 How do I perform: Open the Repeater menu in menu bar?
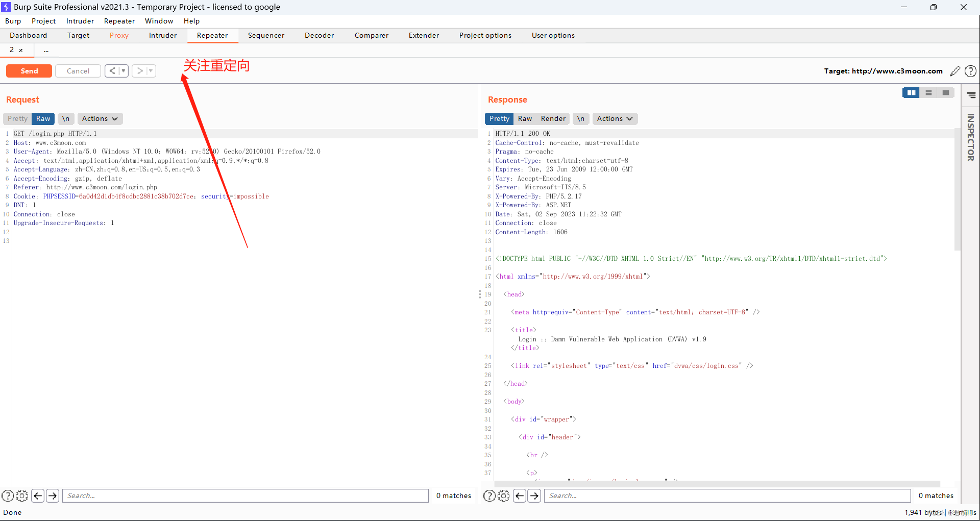click(119, 21)
